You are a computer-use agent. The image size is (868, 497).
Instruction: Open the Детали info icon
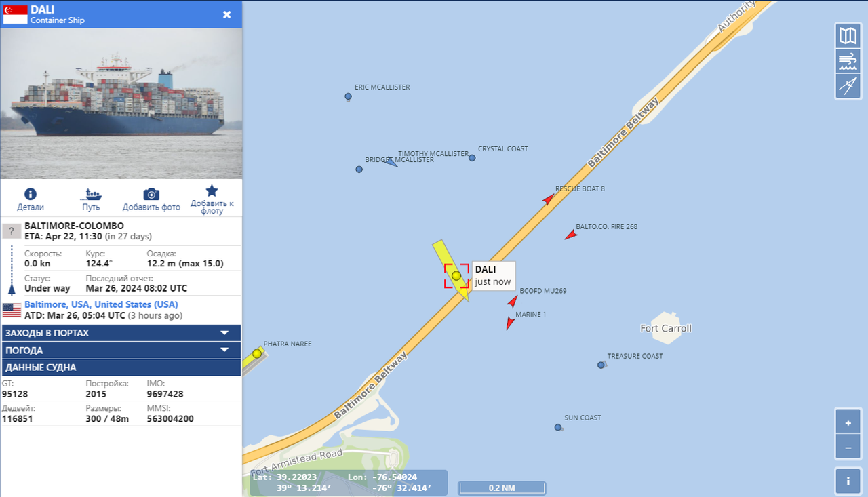[31, 194]
